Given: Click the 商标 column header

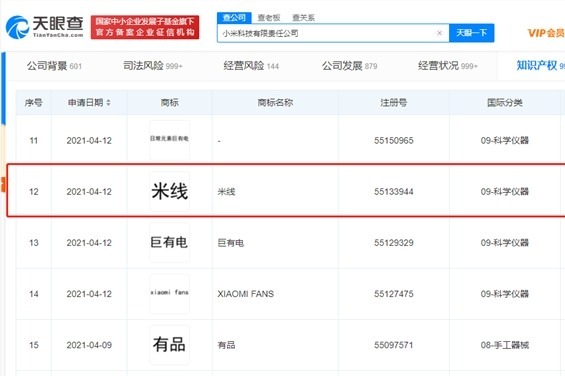Looking at the screenshot, I should point(169,103).
